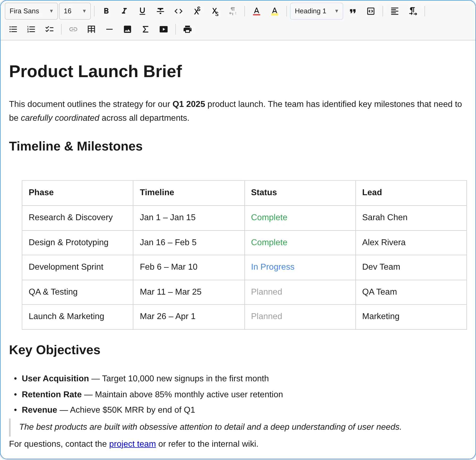The width and height of the screenshot is (476, 460).
Task: Insert a video
Action: coord(164,29)
